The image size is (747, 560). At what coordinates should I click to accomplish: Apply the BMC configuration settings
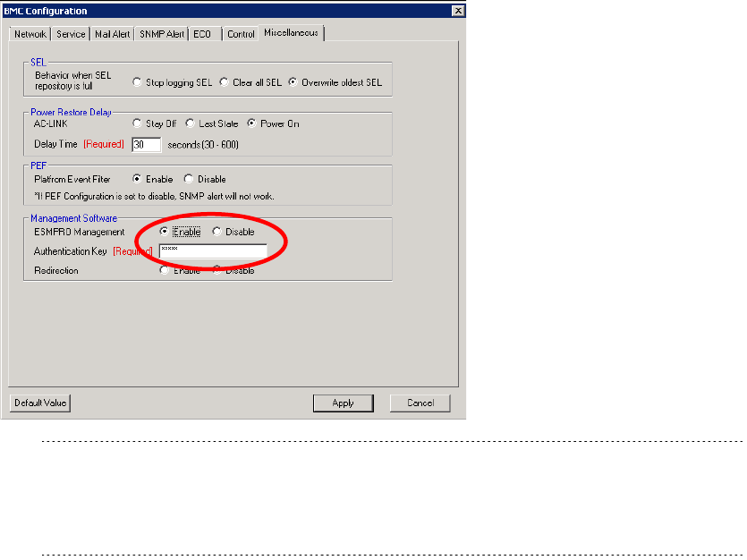tap(343, 403)
